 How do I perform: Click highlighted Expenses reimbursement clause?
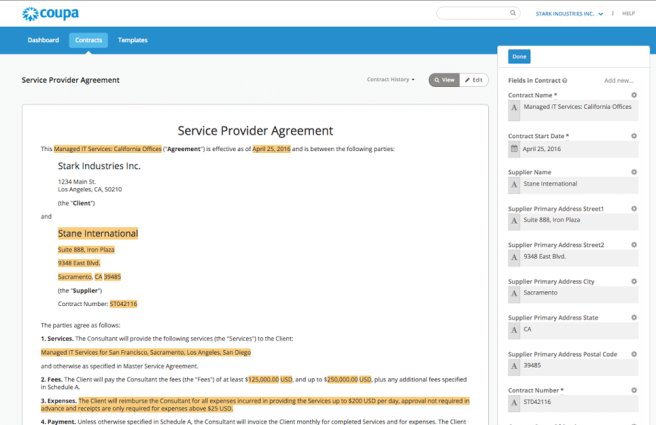pyautogui.click(x=255, y=405)
